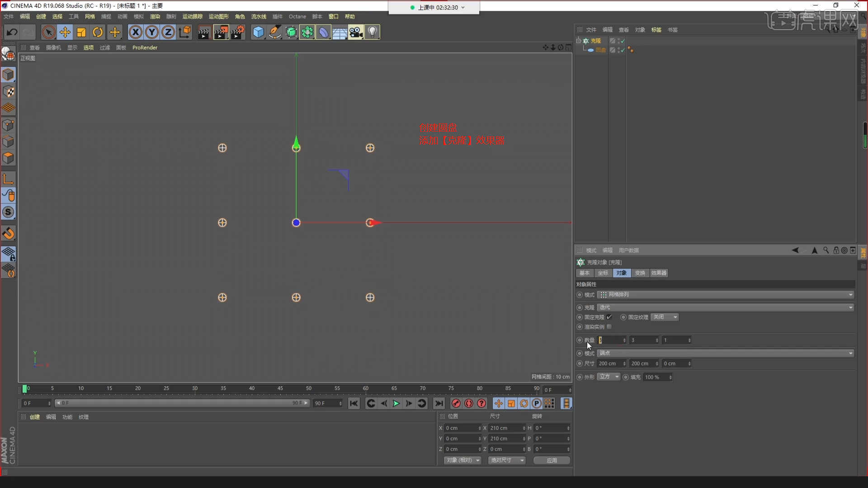Click the 填充 100 % field

[658, 377]
